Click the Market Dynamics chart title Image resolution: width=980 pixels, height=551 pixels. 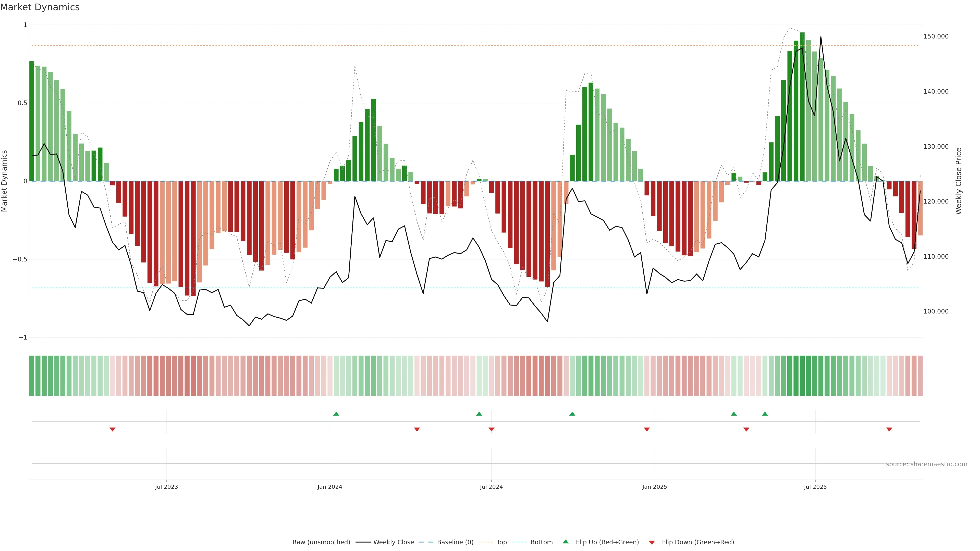tap(40, 7)
